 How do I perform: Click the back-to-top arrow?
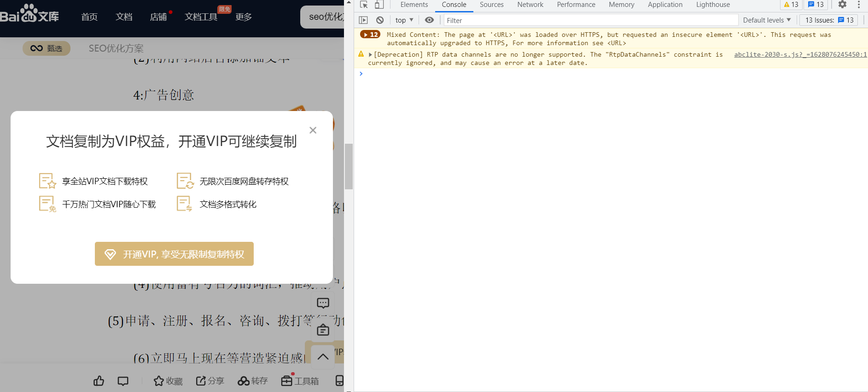(x=323, y=357)
